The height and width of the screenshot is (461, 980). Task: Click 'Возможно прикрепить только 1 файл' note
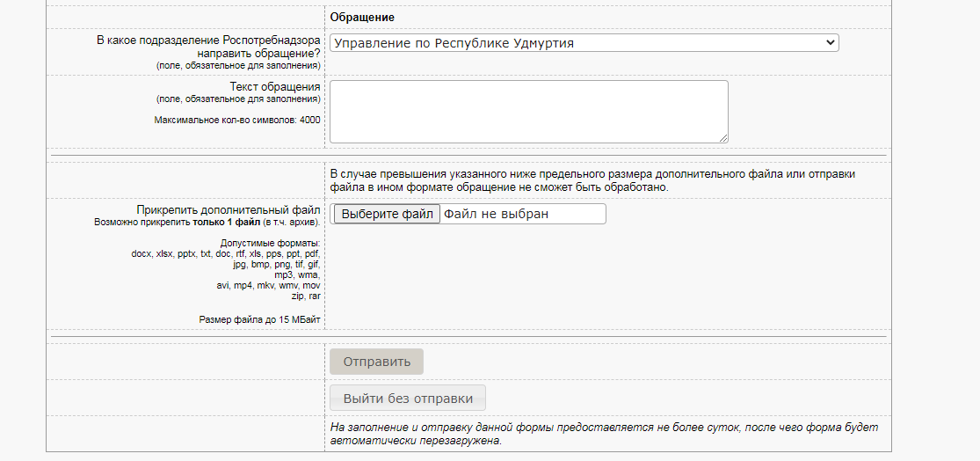[207, 222]
